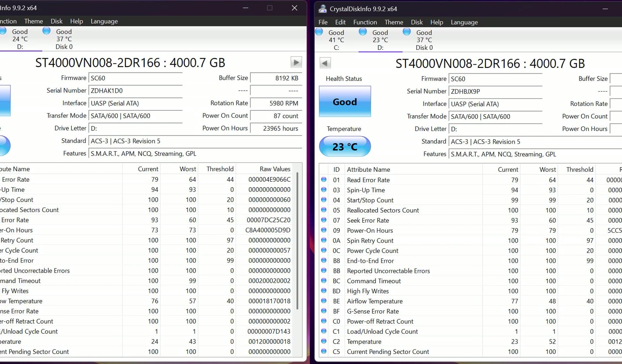Open Disk menu in left window
The image size is (622, 364).
pyautogui.click(x=56, y=21)
